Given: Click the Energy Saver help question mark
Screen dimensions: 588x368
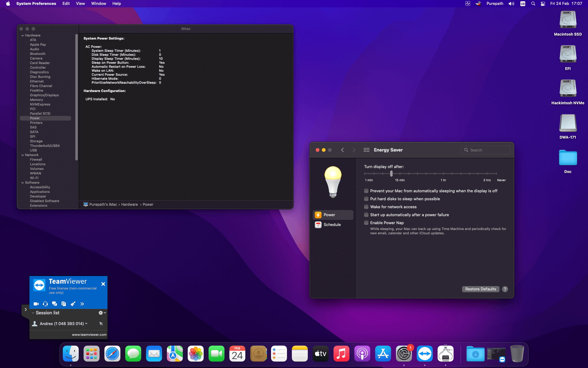Looking at the screenshot, I should click(x=505, y=289).
